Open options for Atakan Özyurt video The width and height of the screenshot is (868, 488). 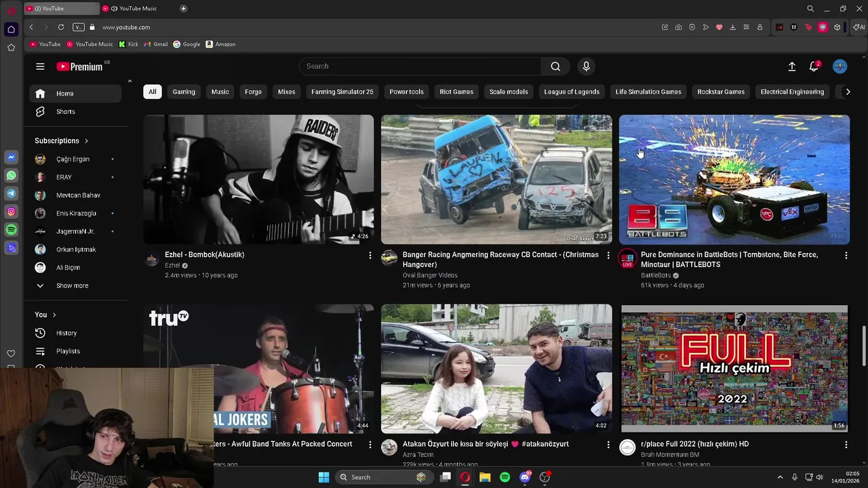608,445
